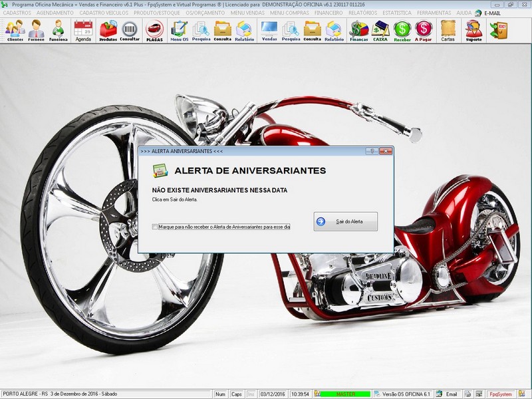This screenshot has width=532, height=399.
Task: Open the Clientes registration icon
Action: [x=15, y=31]
